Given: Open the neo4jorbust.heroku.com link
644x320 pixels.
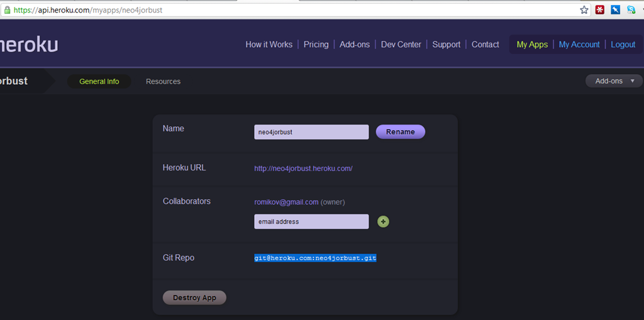Looking at the screenshot, I should pos(303,168).
